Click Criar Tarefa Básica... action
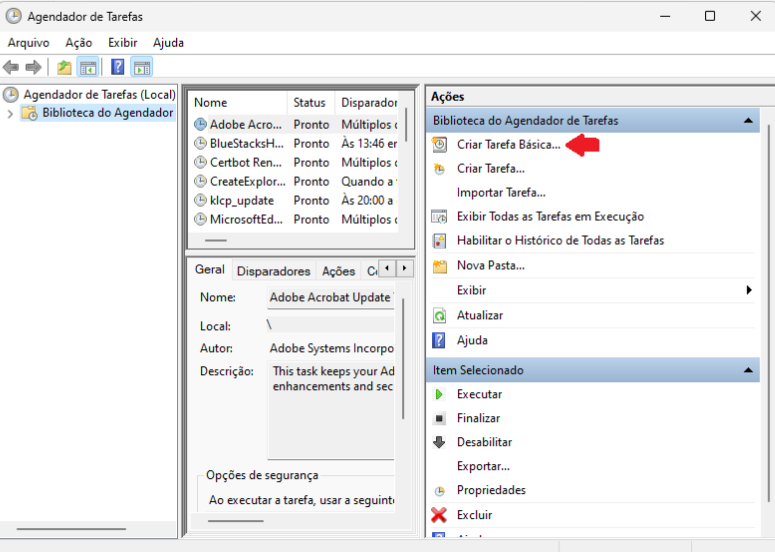775x552 pixels. (x=509, y=145)
